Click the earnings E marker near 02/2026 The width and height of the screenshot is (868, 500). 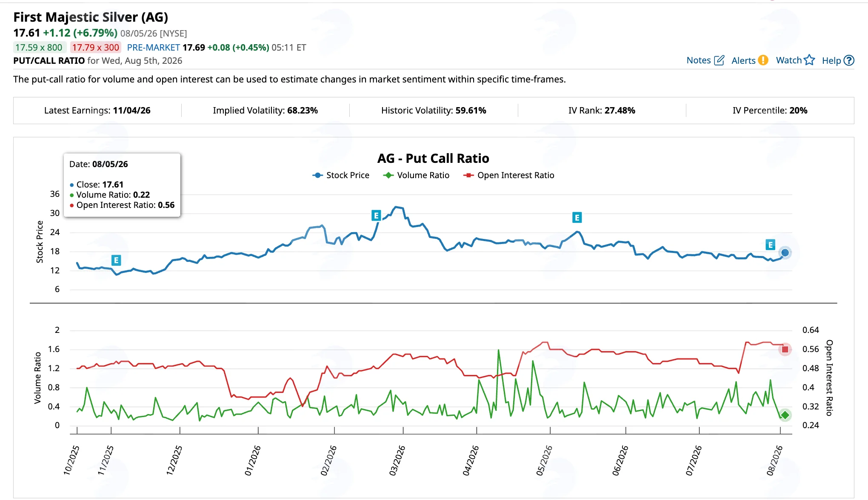point(376,216)
